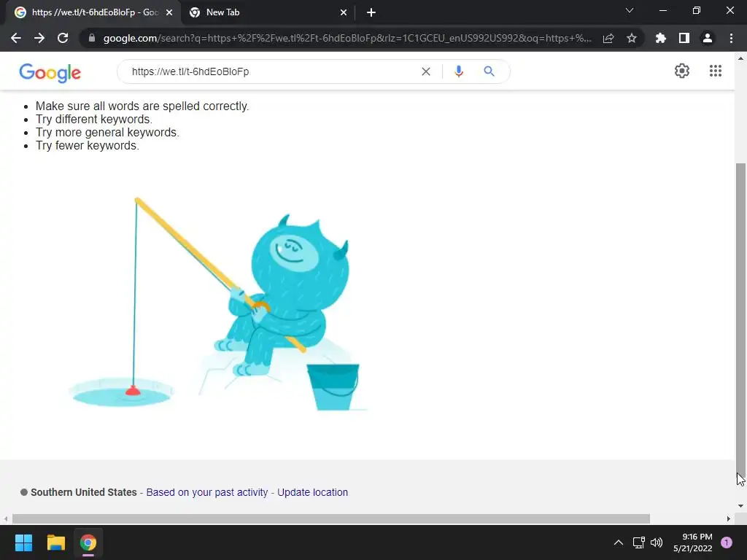The width and height of the screenshot is (747, 560).
Task: View site security lock information
Action: tap(92, 38)
